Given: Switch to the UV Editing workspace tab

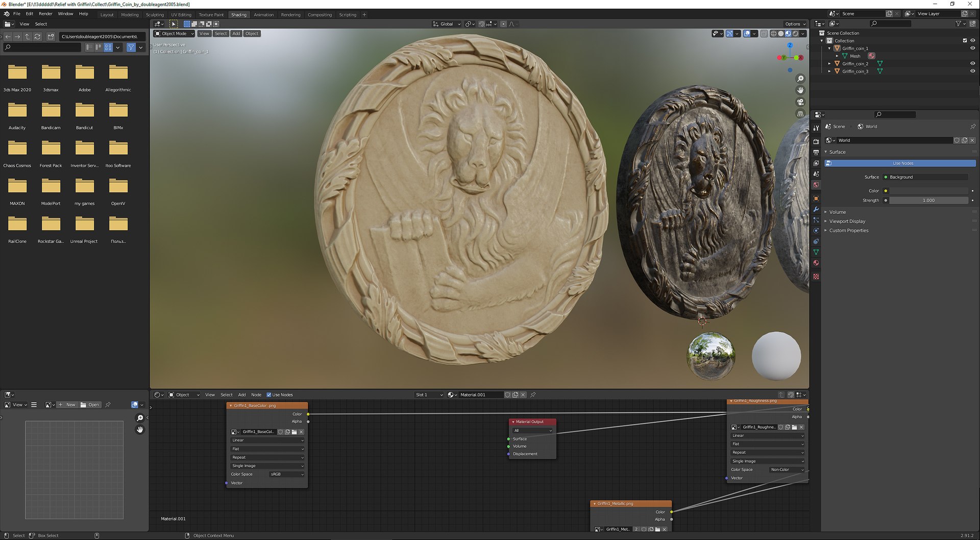Looking at the screenshot, I should coord(181,15).
